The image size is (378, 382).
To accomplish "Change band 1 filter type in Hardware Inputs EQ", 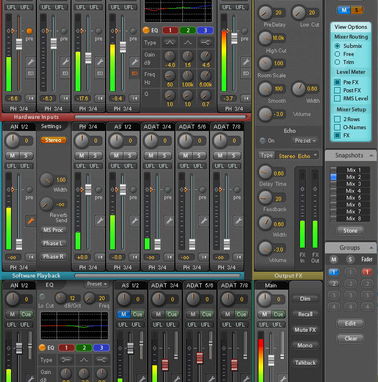I will pos(170,43).
